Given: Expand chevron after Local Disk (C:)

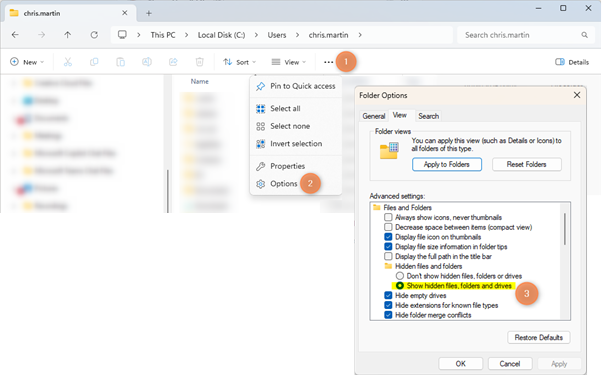Looking at the screenshot, I should pos(256,35).
